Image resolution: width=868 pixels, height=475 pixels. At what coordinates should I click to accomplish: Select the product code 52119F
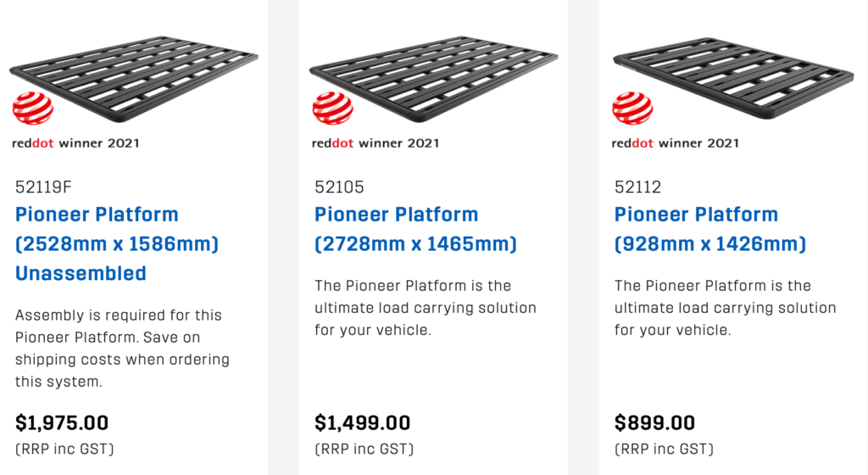point(43,187)
